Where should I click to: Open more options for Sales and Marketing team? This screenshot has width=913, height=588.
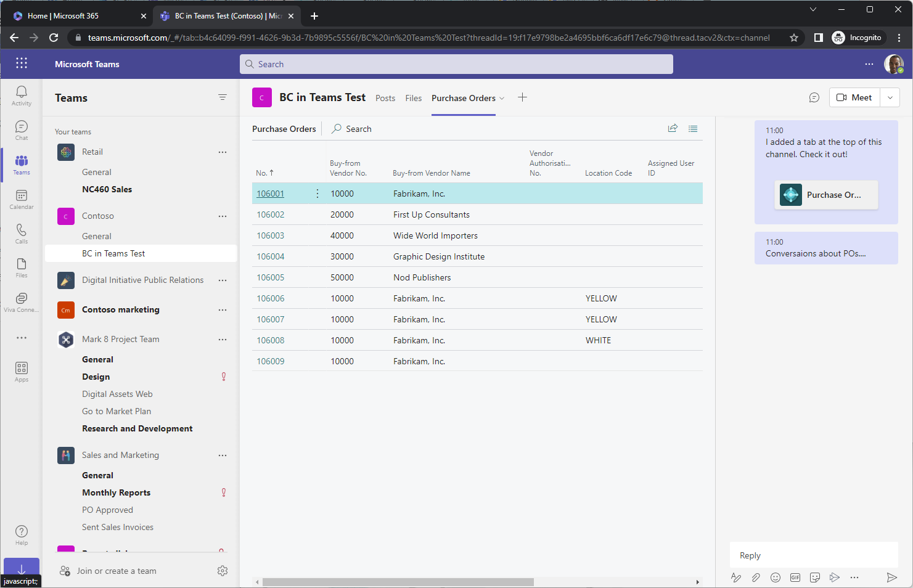point(223,455)
